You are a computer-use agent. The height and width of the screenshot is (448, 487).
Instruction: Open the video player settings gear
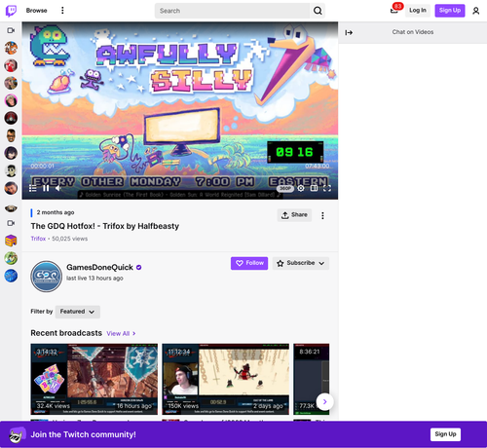[x=301, y=188]
